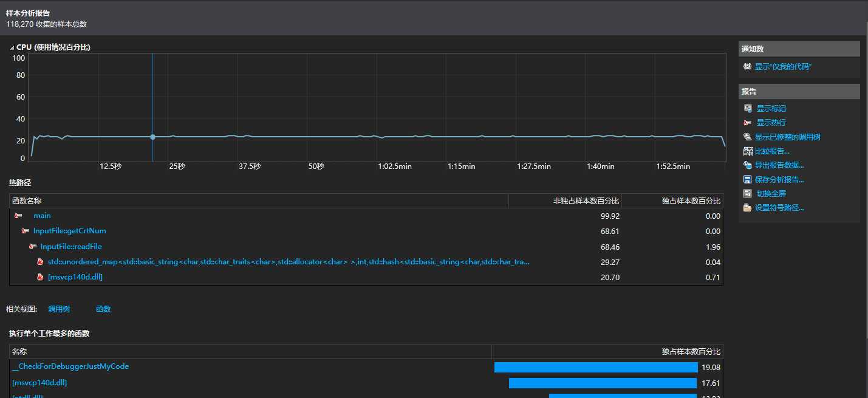The height and width of the screenshot is (398, 868).
Task: Click the 导出报告数据 icon
Action: pyautogui.click(x=748, y=165)
